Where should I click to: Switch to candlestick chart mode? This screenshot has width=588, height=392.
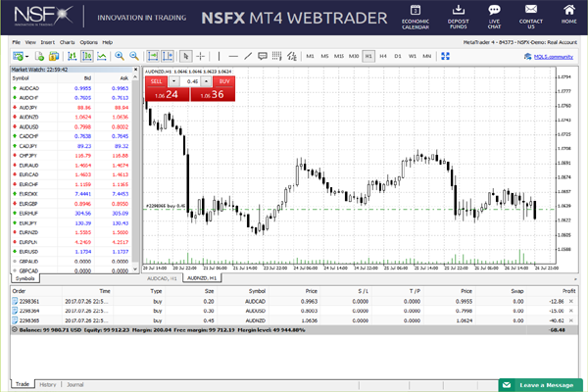(87, 56)
